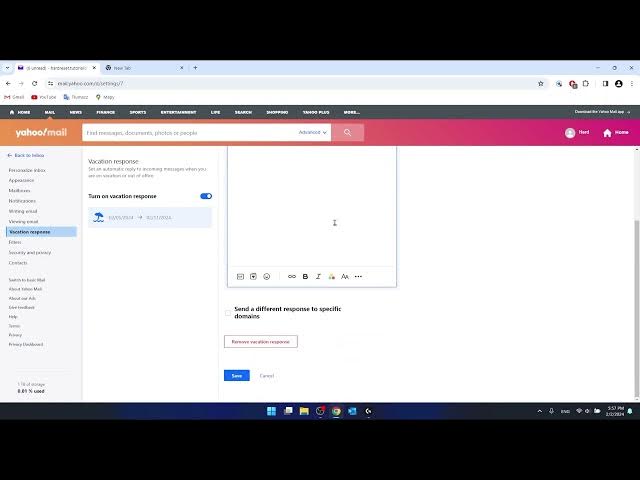The height and width of the screenshot is (480, 640).
Task: Select Personalize inbox in settings sidebar
Action: tap(27, 170)
